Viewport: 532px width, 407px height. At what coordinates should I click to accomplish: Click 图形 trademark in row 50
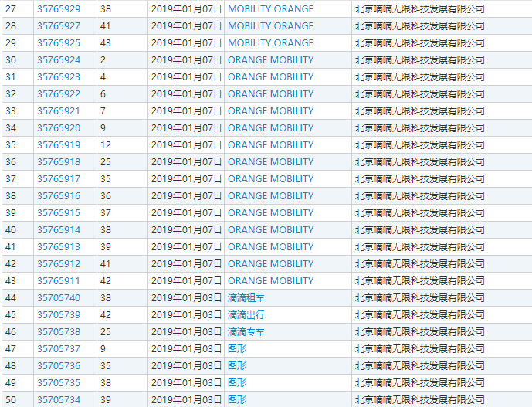click(237, 399)
